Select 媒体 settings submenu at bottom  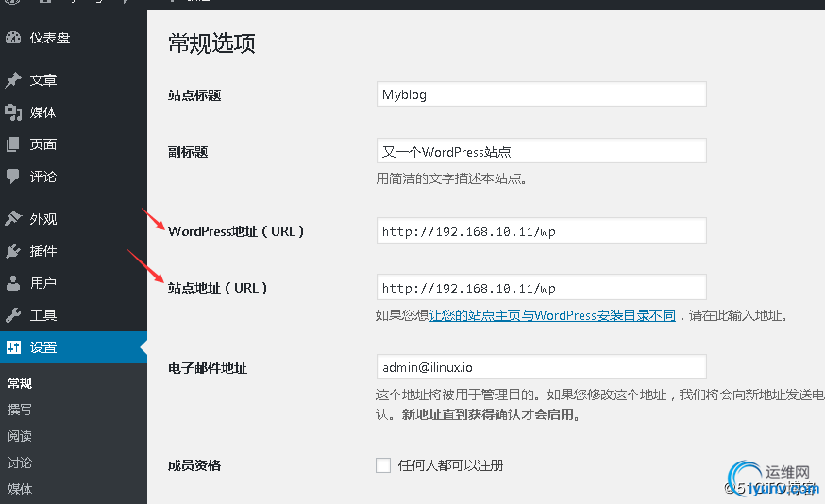[20, 489]
